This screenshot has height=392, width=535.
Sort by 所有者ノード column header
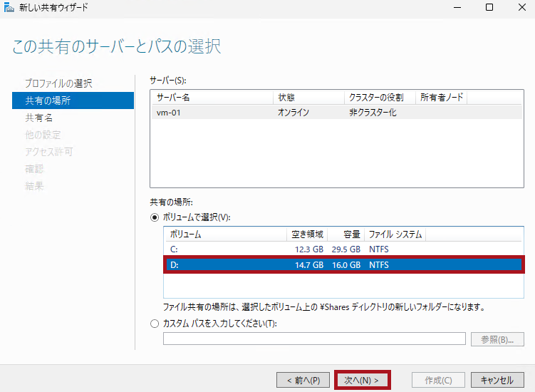click(x=441, y=98)
